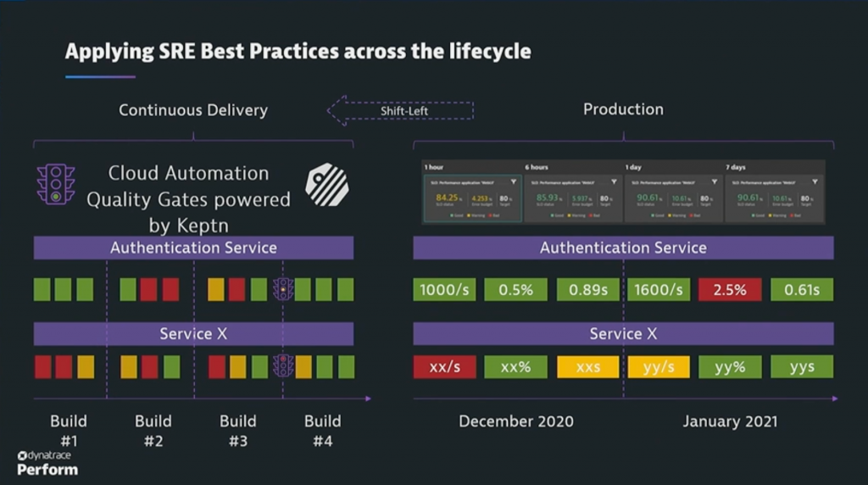Click the Shift-Left dashed arrow
This screenshot has height=485, width=868.
pyautogui.click(x=401, y=110)
